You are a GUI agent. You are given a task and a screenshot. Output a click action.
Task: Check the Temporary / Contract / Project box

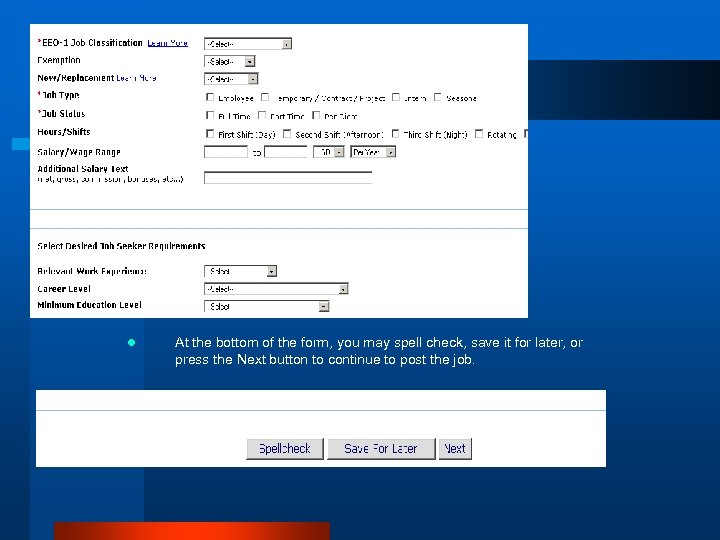click(x=265, y=97)
